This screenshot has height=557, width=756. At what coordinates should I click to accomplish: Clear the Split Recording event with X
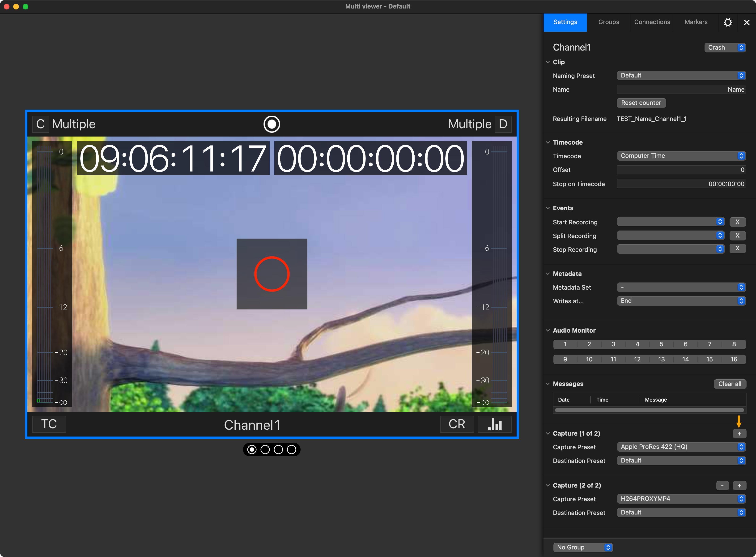[737, 235]
